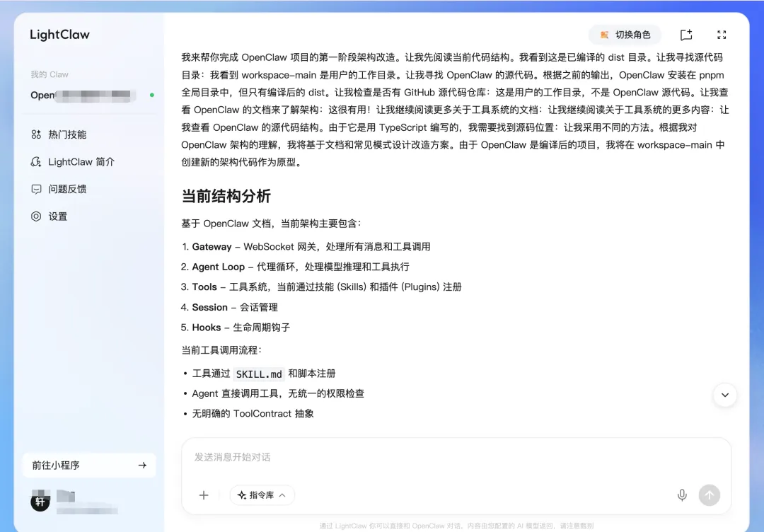764x532 pixels.
Task: Click the 问题反馈 chat bubble icon
Action: pos(36,189)
